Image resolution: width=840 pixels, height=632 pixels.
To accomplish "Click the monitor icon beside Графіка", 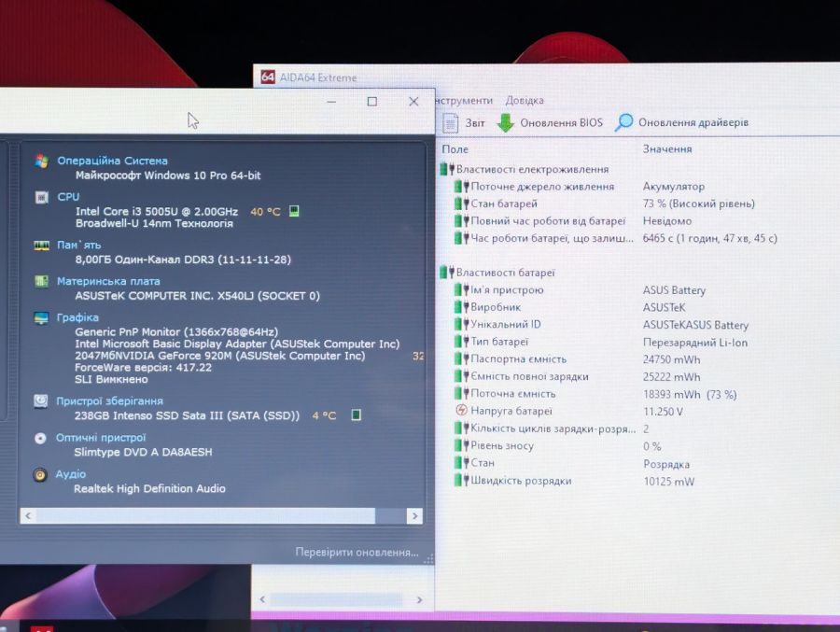I will pyautogui.click(x=41, y=318).
